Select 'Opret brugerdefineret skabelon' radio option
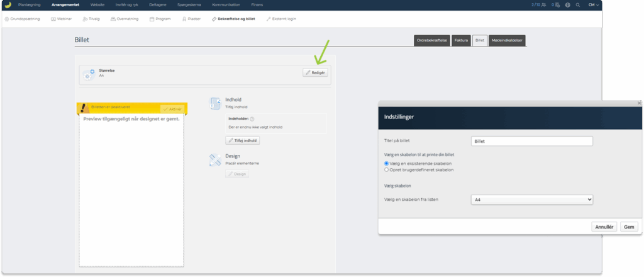The image size is (644, 277). [387, 170]
